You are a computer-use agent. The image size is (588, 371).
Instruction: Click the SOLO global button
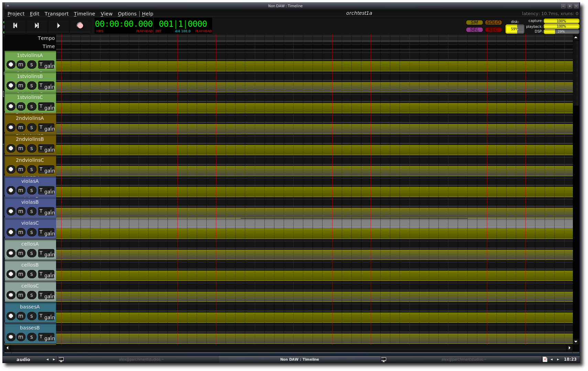(493, 22)
